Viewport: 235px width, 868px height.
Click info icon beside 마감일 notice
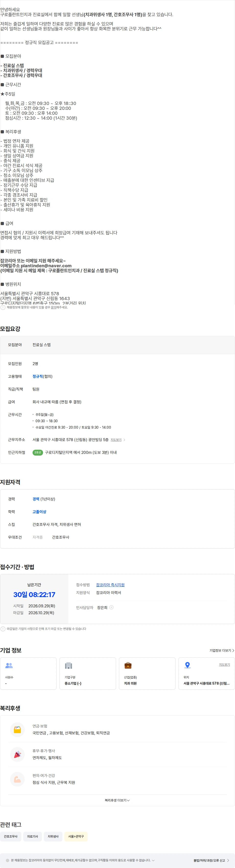[3, 629]
